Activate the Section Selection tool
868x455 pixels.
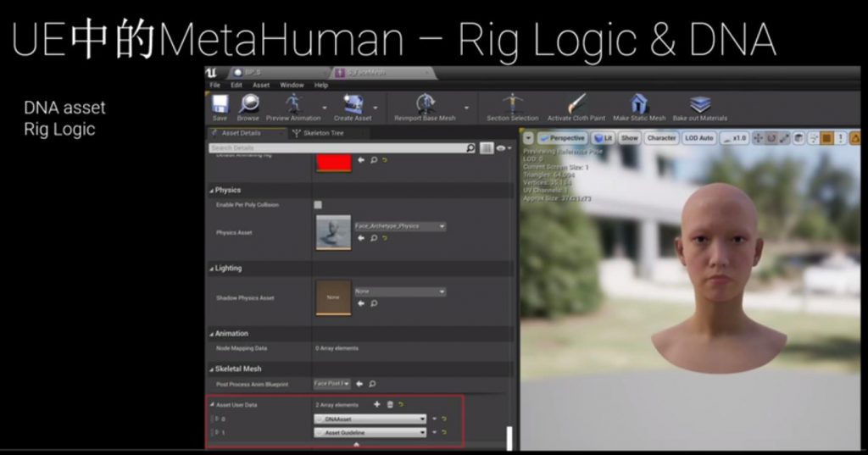click(513, 103)
